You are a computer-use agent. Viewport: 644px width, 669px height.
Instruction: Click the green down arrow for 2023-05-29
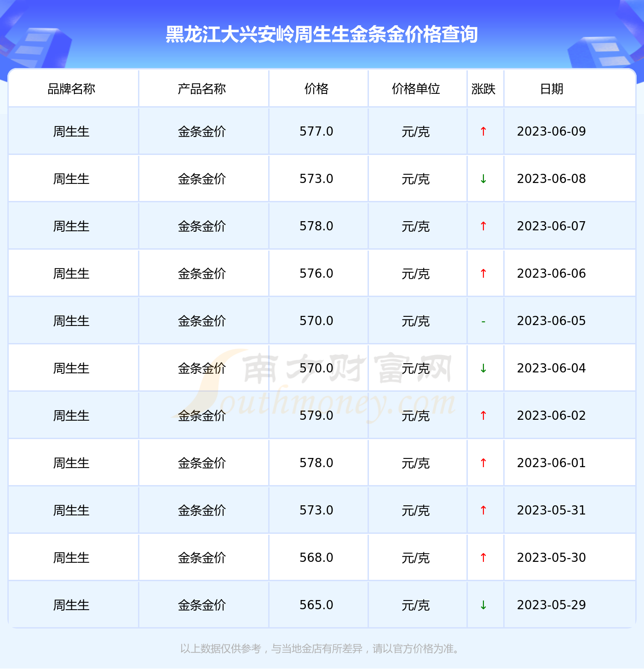click(x=483, y=605)
